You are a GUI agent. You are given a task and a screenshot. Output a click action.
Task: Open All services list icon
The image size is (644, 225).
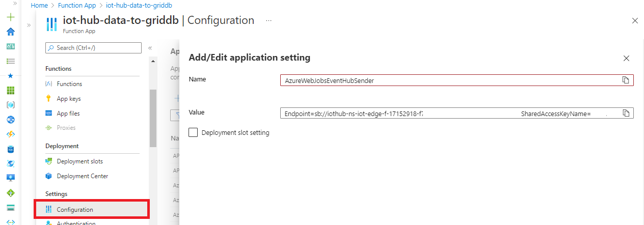coord(10,61)
